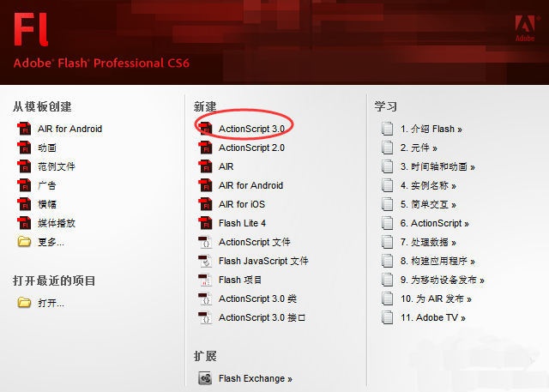This screenshot has width=549, height=392.
Task: Open the 4. 实例名称 tutorial
Action: (428, 185)
